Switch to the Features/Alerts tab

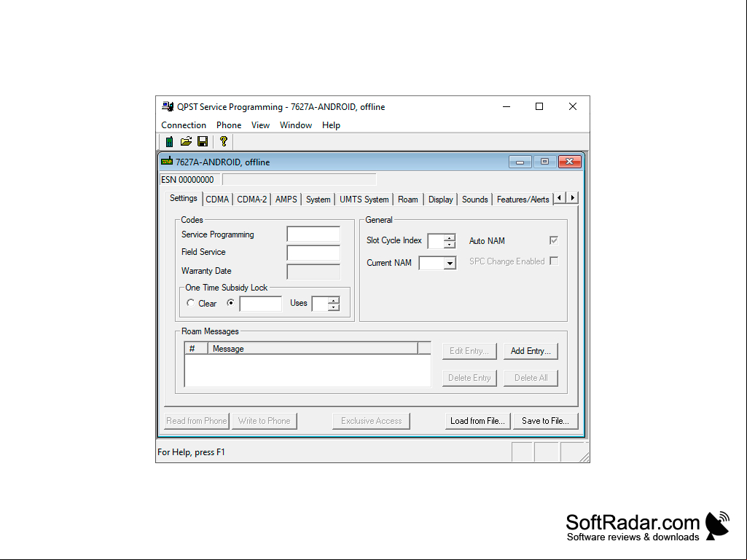click(523, 200)
